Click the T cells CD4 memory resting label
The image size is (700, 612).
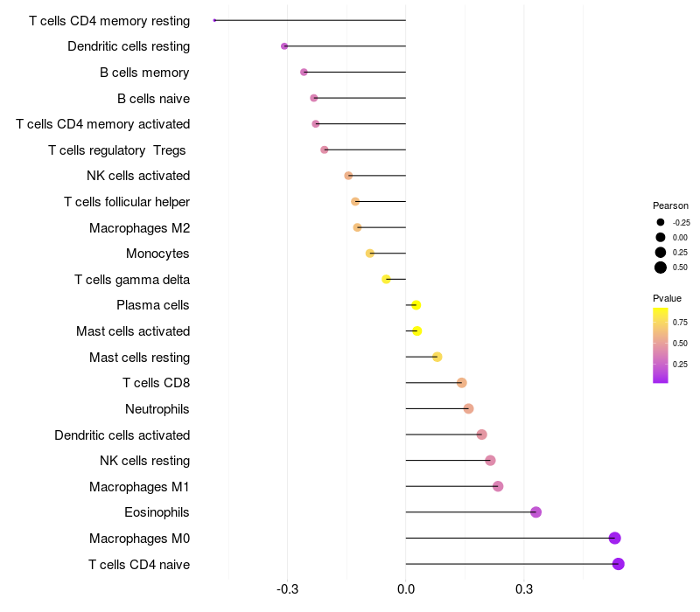[109, 21]
